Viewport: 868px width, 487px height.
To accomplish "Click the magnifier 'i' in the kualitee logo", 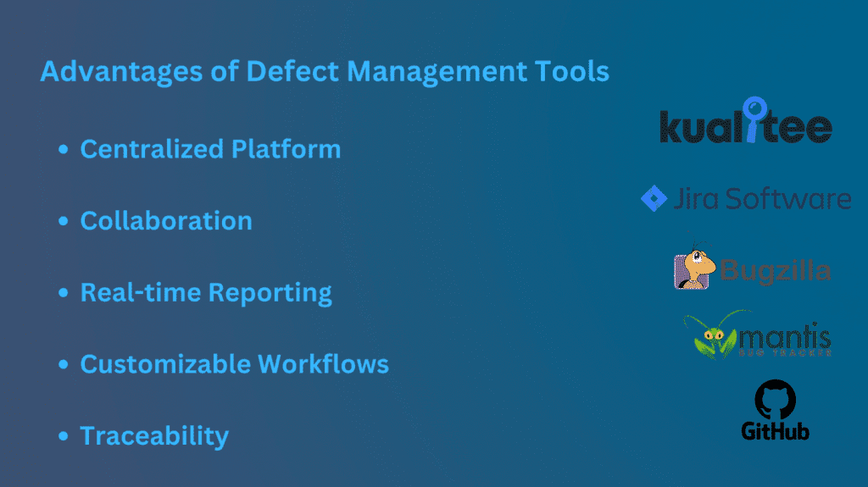I will 754,119.
